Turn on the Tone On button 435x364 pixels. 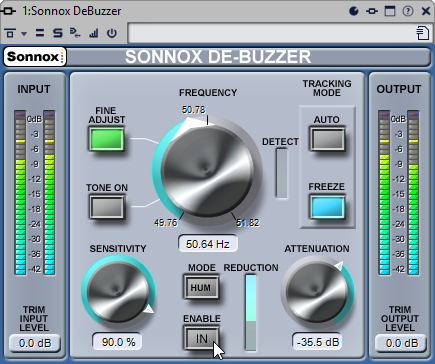pos(106,207)
